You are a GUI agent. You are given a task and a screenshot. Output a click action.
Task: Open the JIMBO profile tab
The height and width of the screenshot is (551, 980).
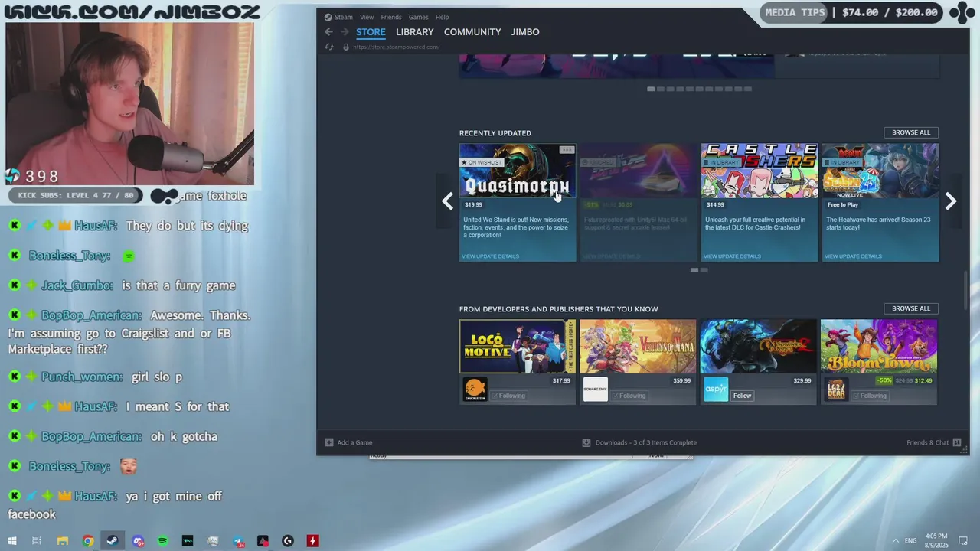525,32
